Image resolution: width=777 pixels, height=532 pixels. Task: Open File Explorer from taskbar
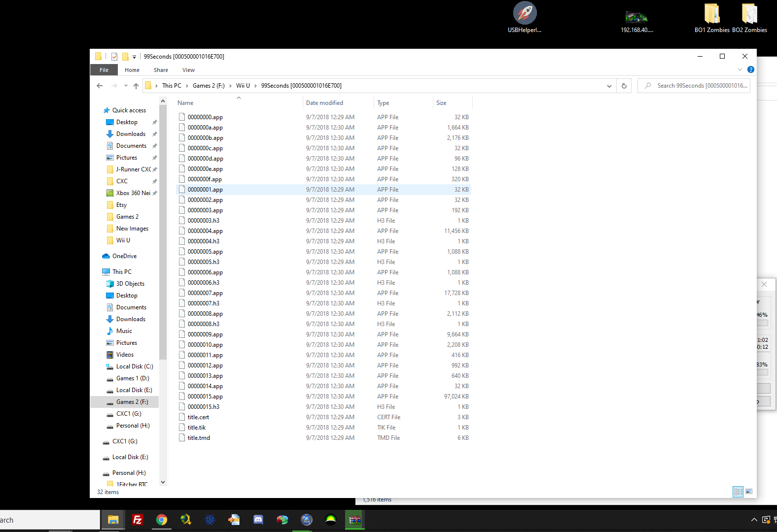tap(113, 520)
